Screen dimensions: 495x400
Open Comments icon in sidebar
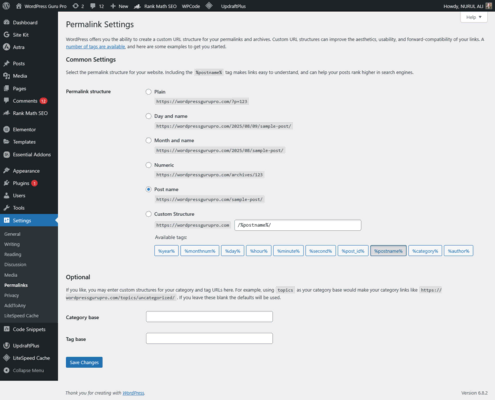click(x=6, y=101)
